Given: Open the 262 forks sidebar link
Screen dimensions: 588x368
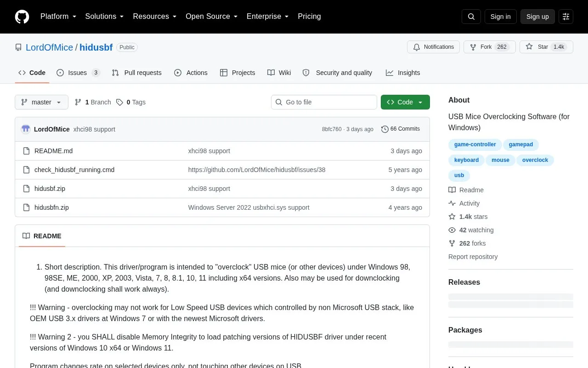Looking at the screenshot, I should point(467,243).
